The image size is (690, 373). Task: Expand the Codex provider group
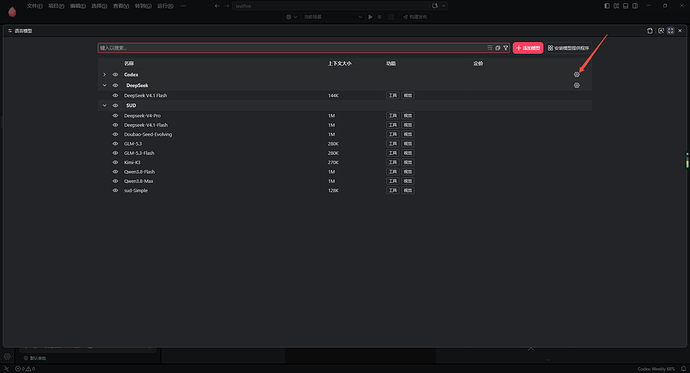tap(104, 75)
